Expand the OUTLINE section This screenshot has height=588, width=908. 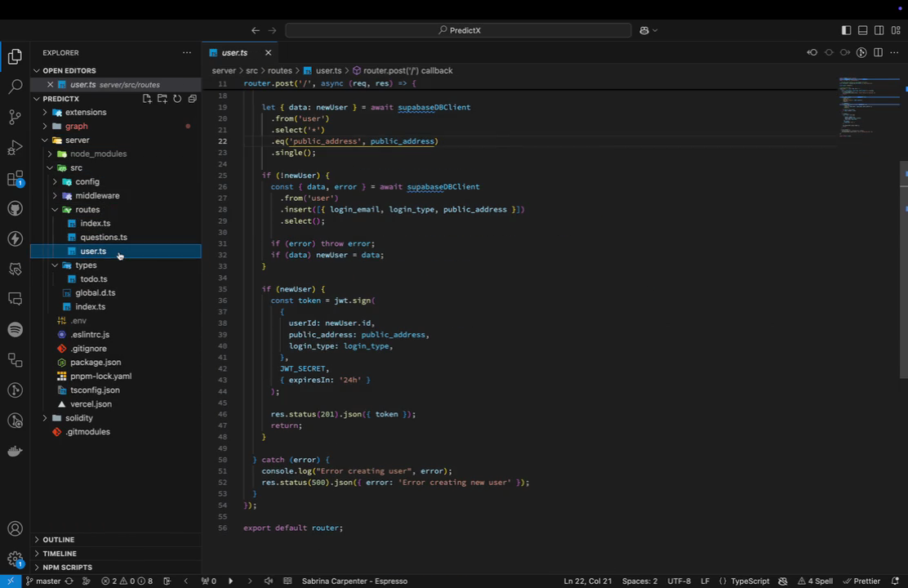coord(116,539)
